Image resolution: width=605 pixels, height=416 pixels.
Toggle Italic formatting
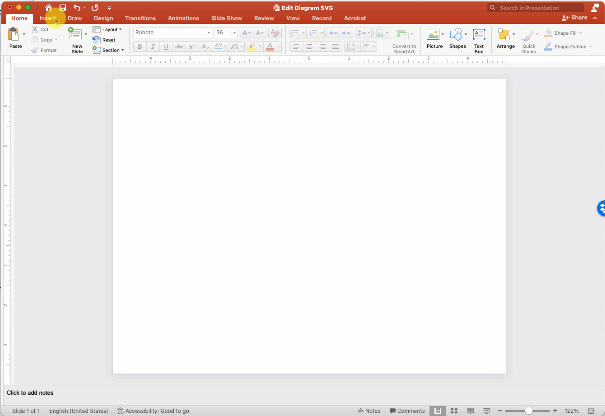153,47
